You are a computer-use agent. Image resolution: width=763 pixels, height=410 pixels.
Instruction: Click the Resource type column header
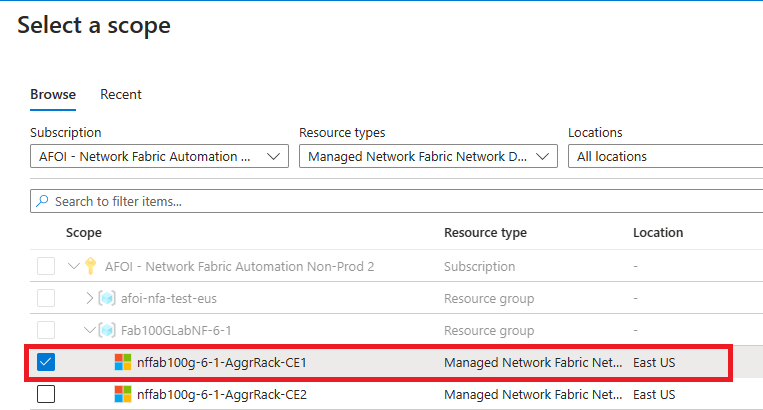pos(485,232)
